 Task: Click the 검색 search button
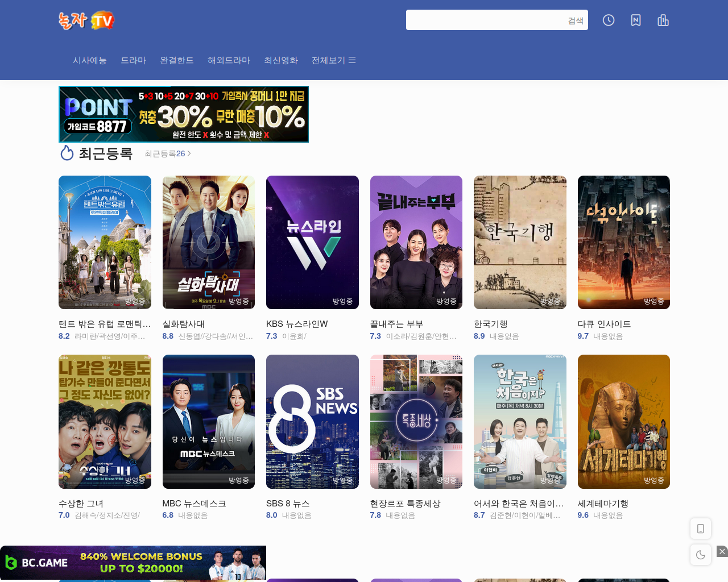click(x=576, y=20)
